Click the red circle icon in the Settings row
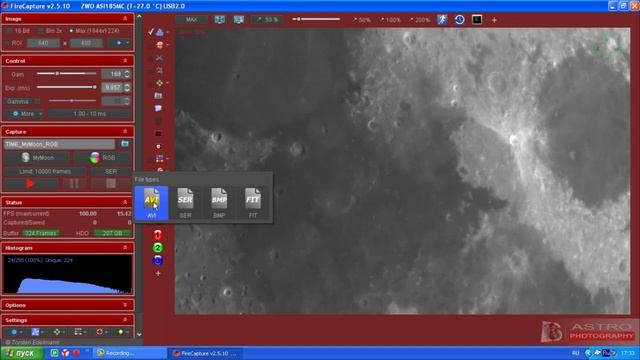 99,332
